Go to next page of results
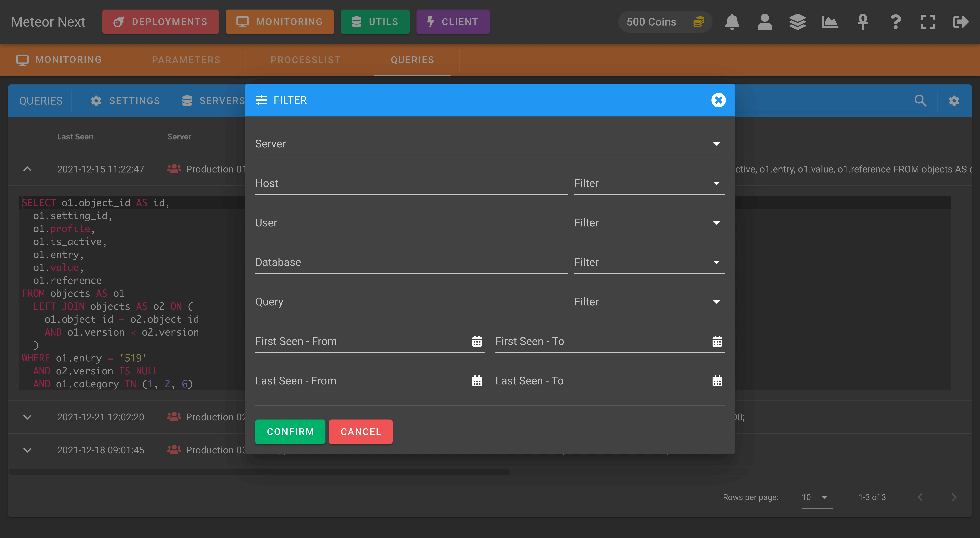 [954, 497]
